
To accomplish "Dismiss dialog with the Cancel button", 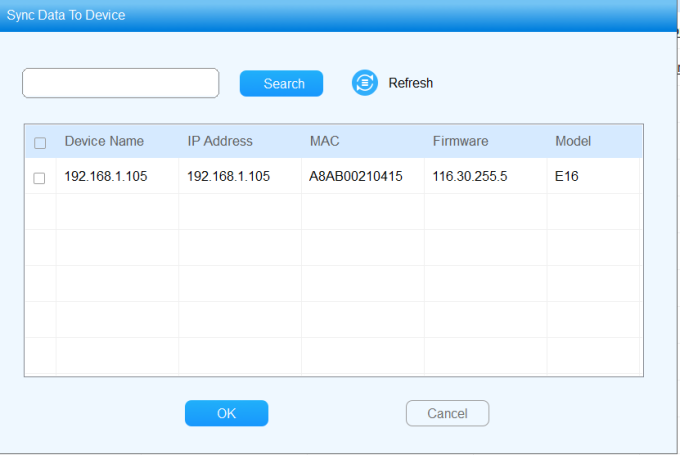I will (x=447, y=413).
